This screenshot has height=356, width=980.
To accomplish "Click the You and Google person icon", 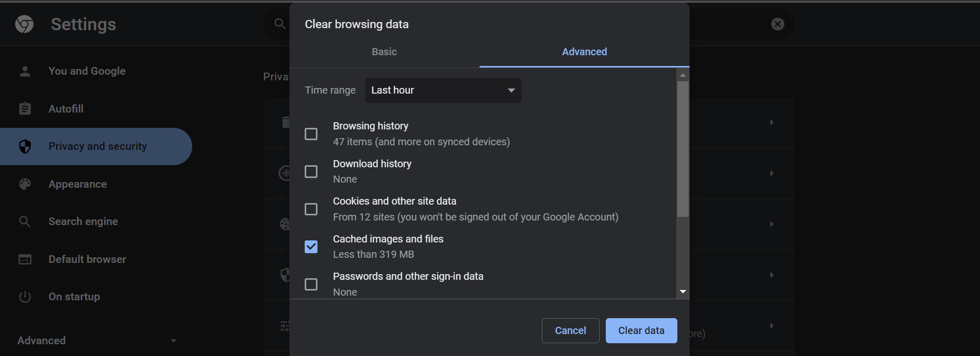I will [25, 71].
